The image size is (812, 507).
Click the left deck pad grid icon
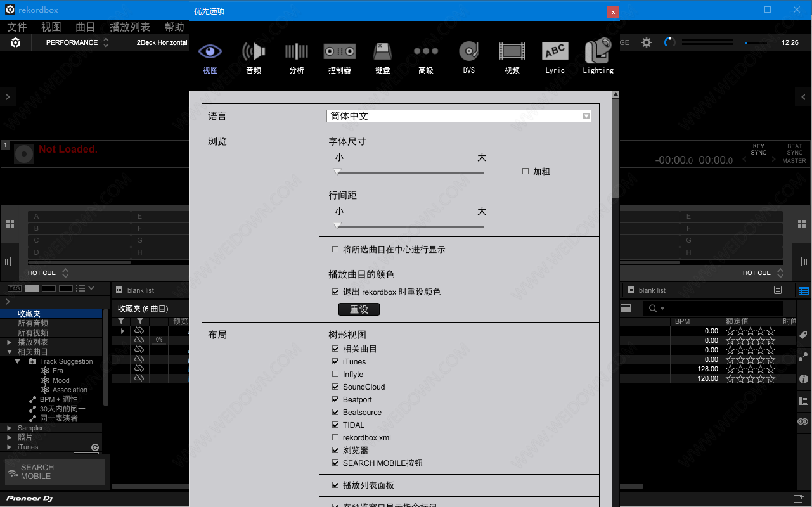[10, 224]
